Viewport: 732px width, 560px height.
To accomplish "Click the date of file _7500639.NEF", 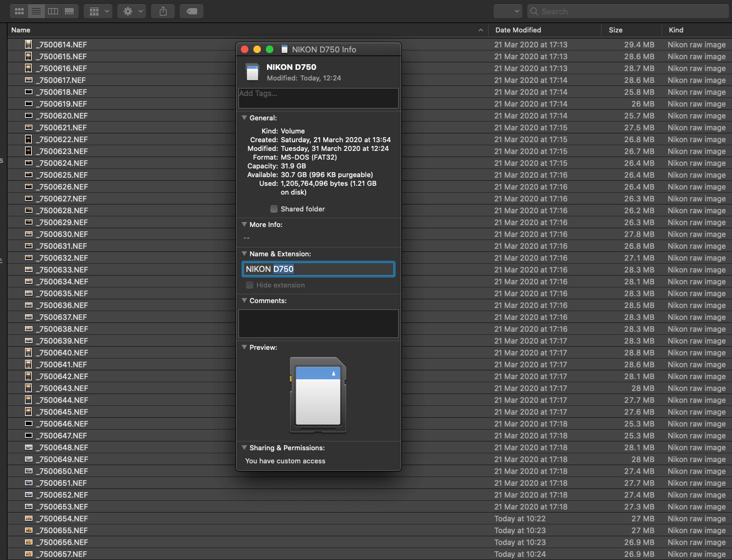I will click(531, 340).
